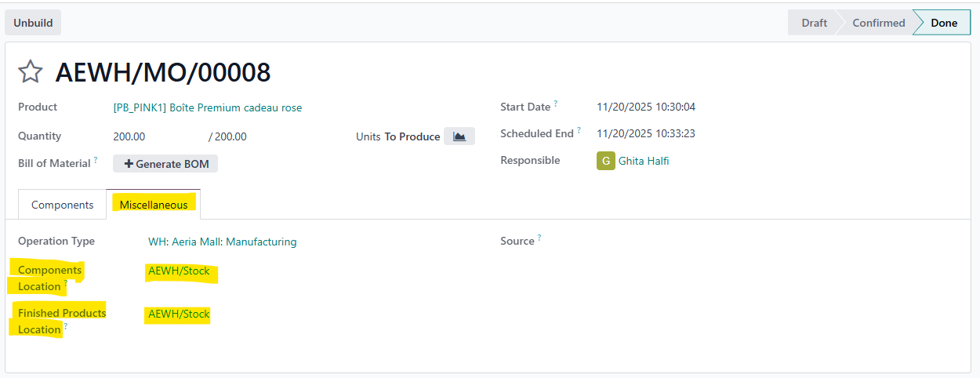Viewport: 980px width, 378px height.
Task: Click help mark beside Components Location
Action: point(66,283)
